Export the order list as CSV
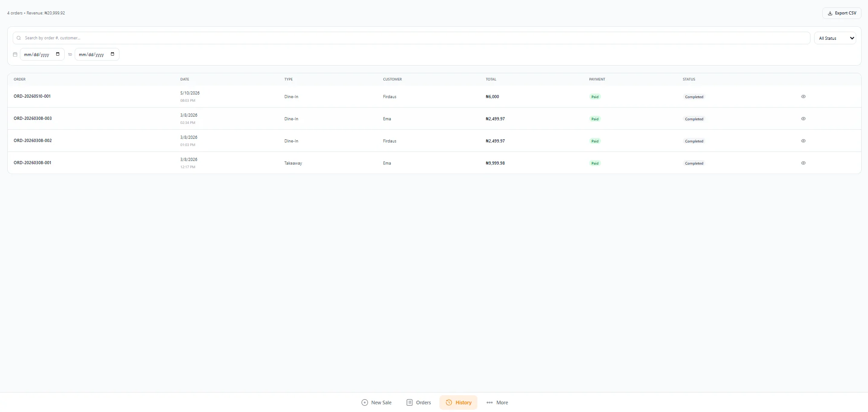Image resolution: width=868 pixels, height=412 pixels. (842, 13)
